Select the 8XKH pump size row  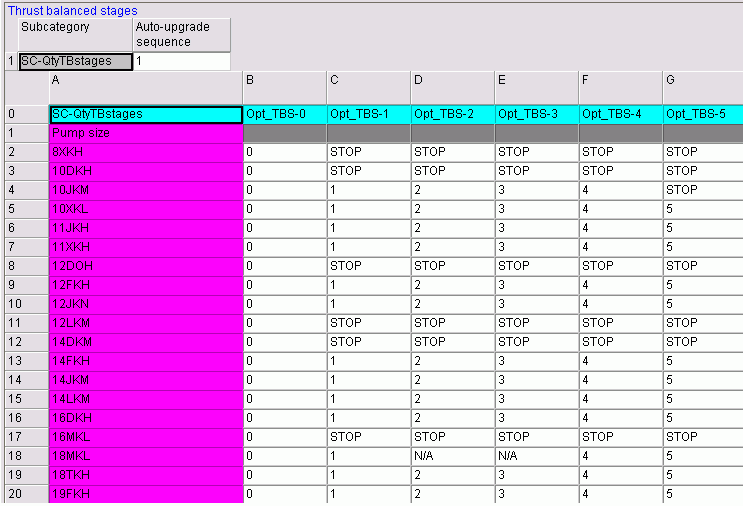[146, 153]
